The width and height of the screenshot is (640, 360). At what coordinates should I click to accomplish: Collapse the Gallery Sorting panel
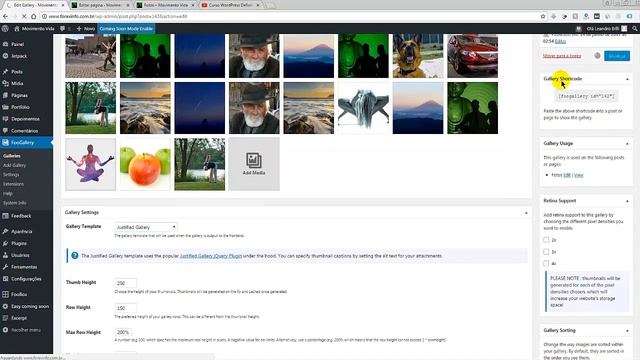[x=627, y=330]
